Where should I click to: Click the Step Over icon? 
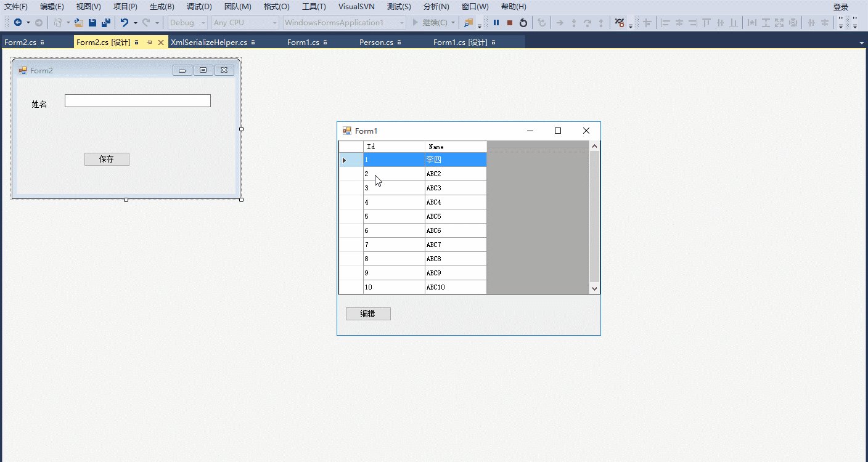click(588, 23)
